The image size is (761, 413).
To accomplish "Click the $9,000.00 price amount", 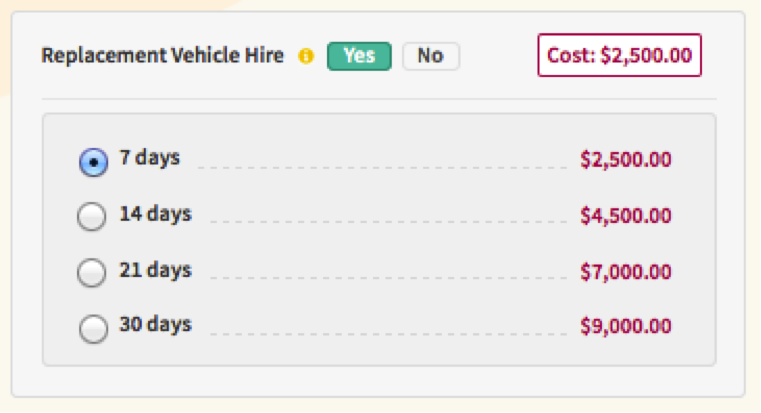I will [x=626, y=326].
